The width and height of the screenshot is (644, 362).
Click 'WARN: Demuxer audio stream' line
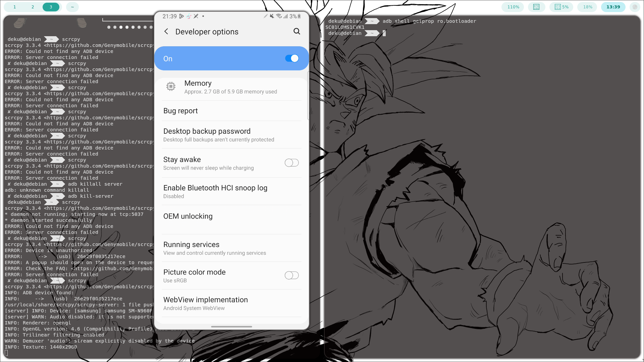pos(100,341)
